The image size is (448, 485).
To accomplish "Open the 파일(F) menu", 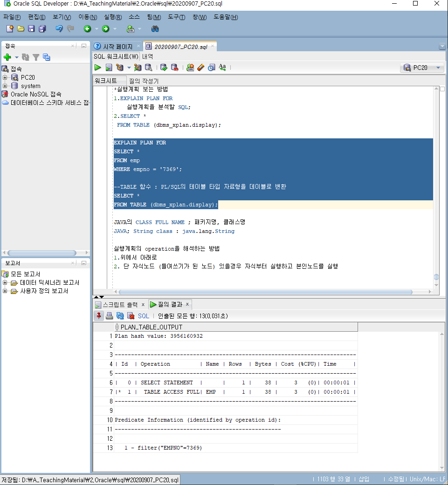I will pyautogui.click(x=12, y=17).
